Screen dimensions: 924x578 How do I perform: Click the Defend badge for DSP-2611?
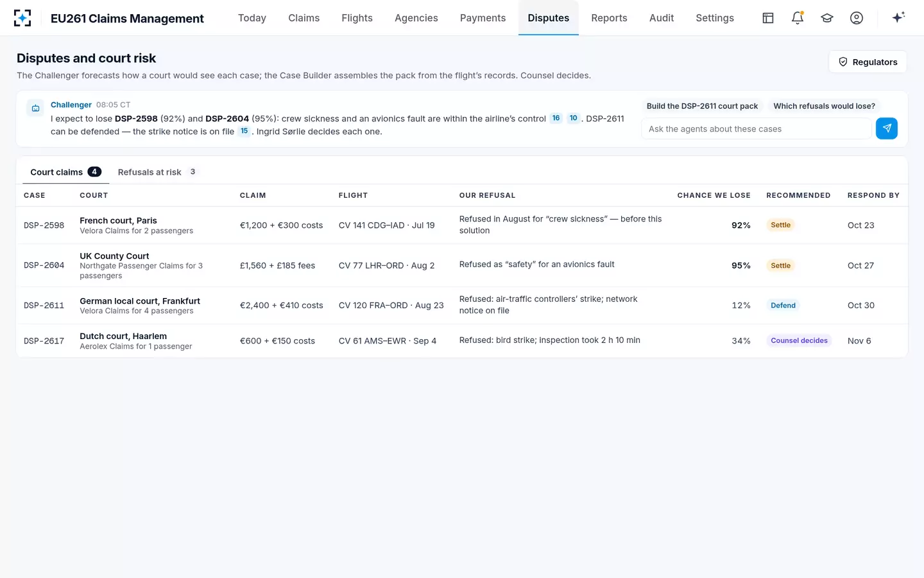pos(783,305)
